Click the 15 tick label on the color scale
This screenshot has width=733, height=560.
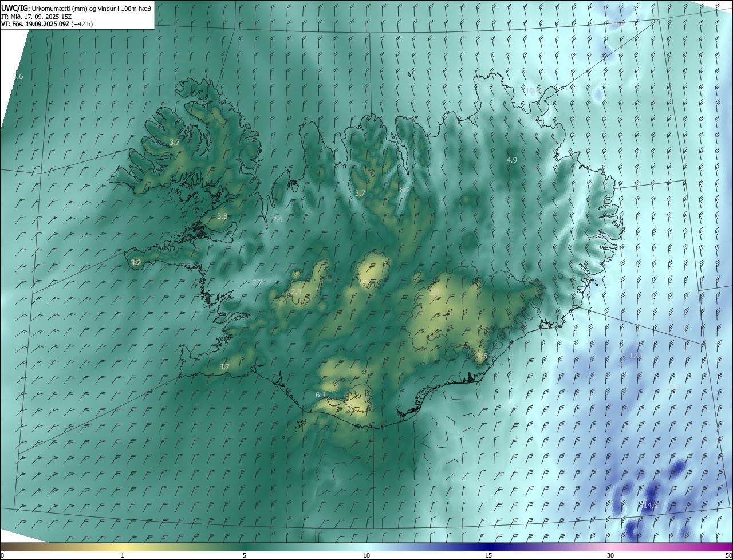pyautogui.click(x=488, y=555)
